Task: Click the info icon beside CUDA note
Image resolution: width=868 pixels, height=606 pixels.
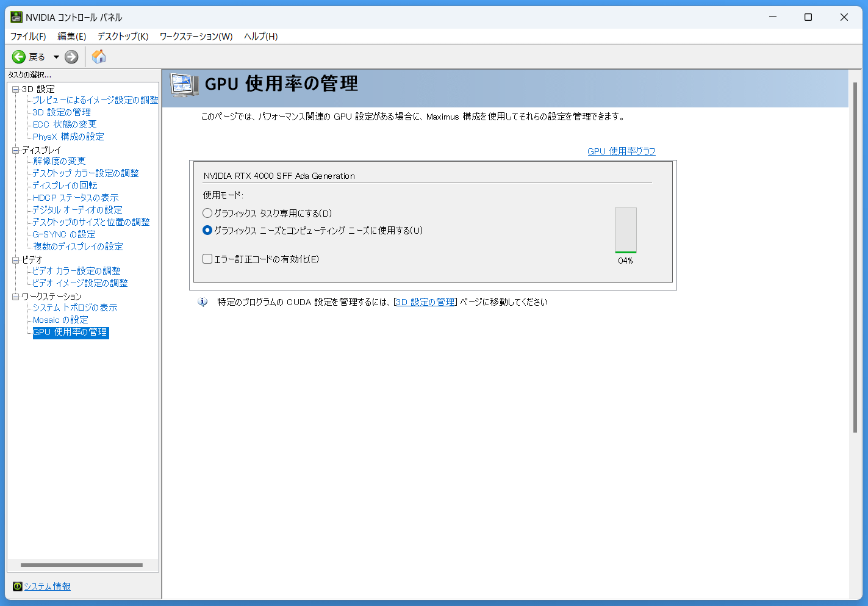Action: click(x=203, y=302)
